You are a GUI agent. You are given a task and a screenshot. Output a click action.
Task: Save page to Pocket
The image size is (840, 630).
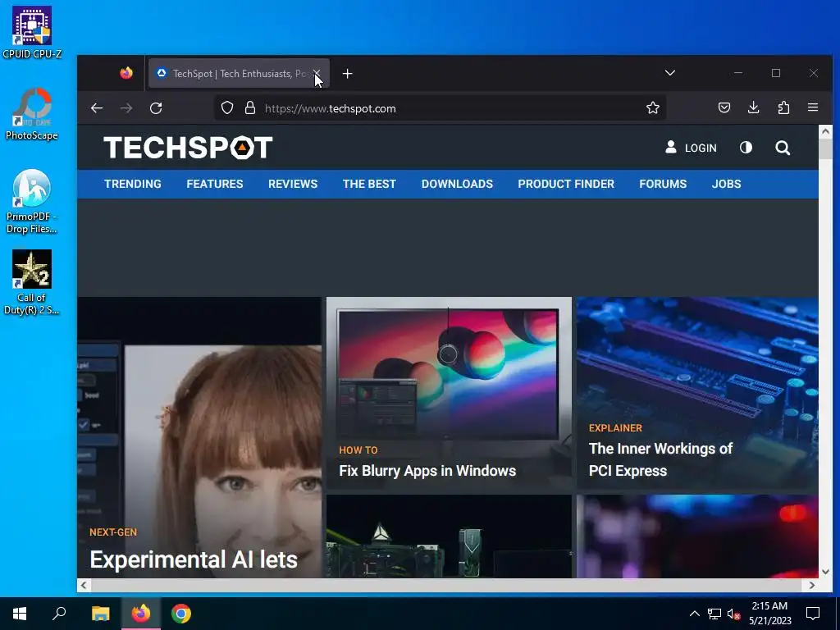(x=724, y=108)
